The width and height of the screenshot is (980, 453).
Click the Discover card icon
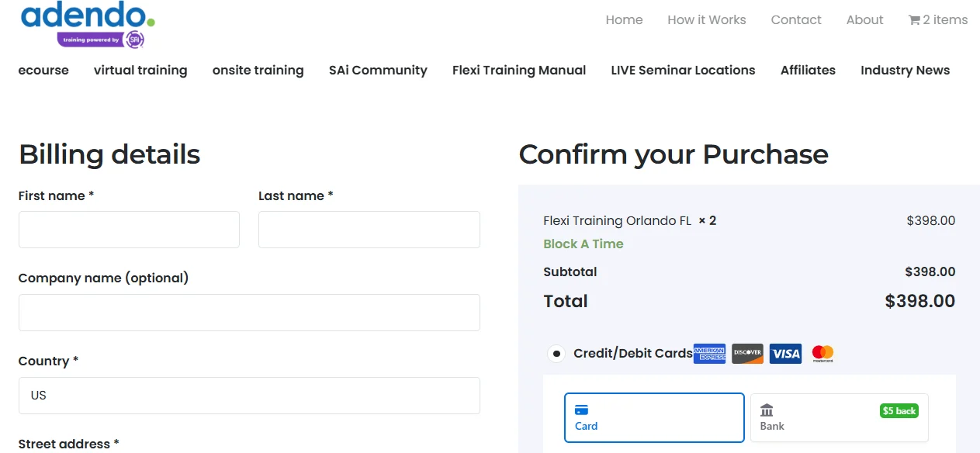pos(748,354)
